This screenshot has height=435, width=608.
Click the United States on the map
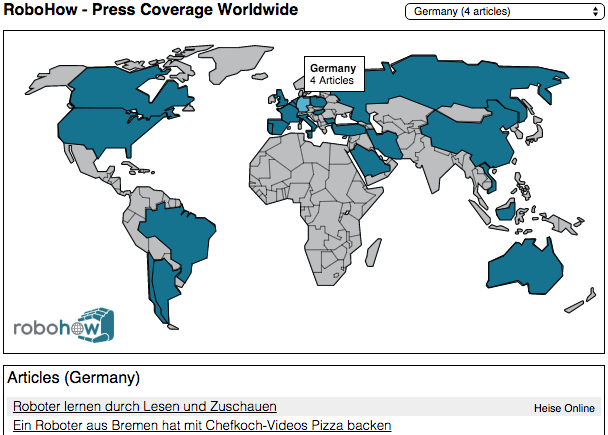110,126
